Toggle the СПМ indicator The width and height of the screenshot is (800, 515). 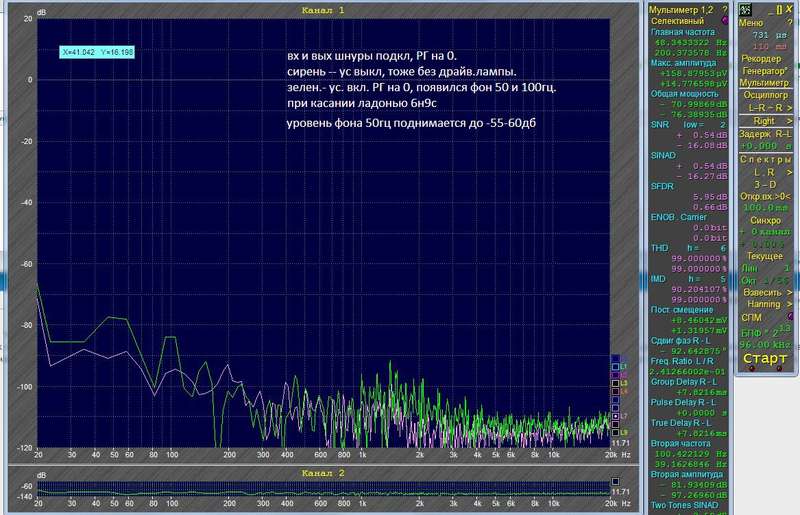(790, 317)
